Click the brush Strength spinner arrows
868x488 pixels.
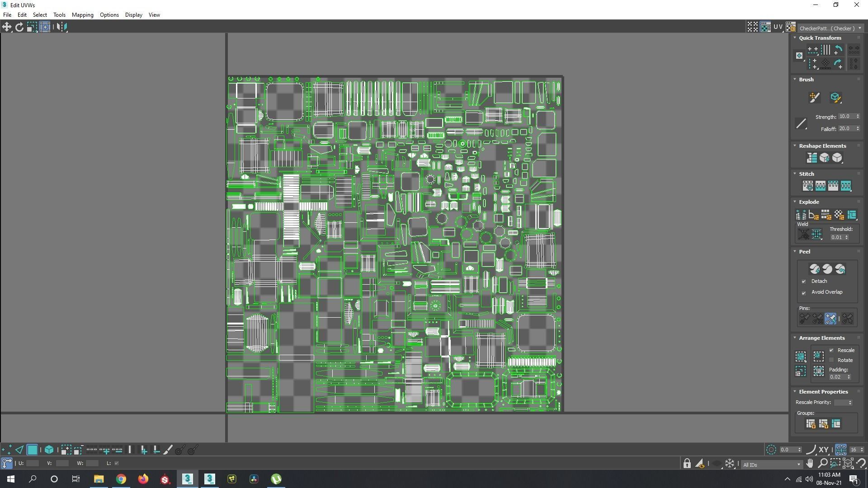(x=858, y=117)
